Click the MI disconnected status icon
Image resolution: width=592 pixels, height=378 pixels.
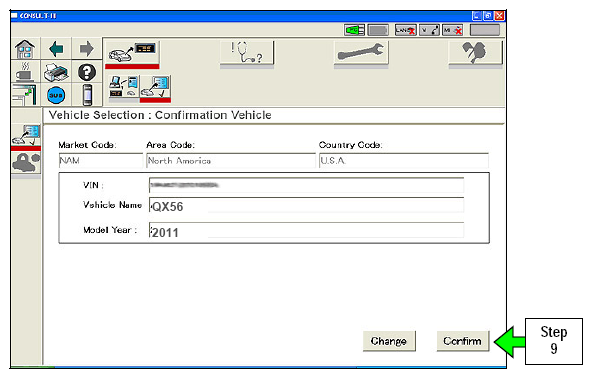point(453,30)
